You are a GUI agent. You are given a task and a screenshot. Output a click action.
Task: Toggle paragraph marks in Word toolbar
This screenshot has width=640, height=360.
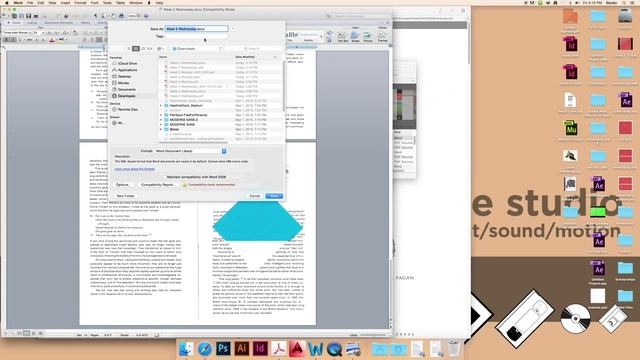coord(96,16)
